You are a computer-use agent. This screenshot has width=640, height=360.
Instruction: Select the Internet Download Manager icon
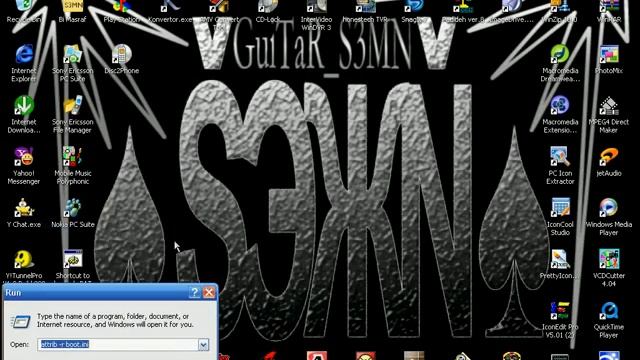pos(24,114)
